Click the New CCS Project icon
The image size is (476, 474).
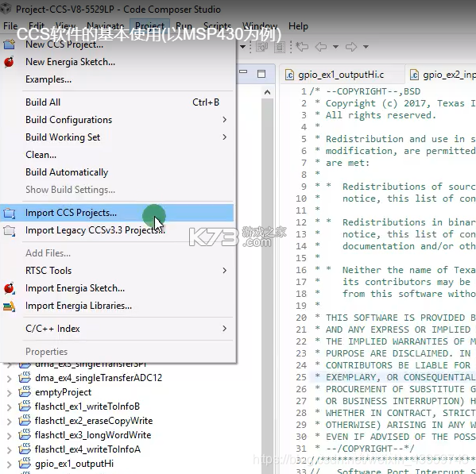(9, 44)
